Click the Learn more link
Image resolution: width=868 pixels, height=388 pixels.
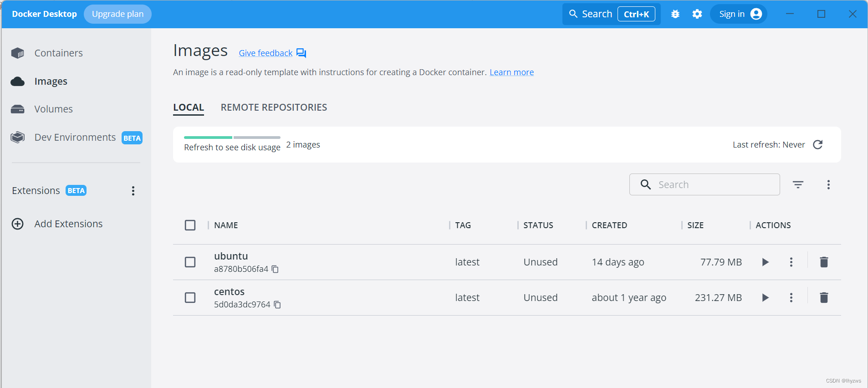pyautogui.click(x=511, y=72)
